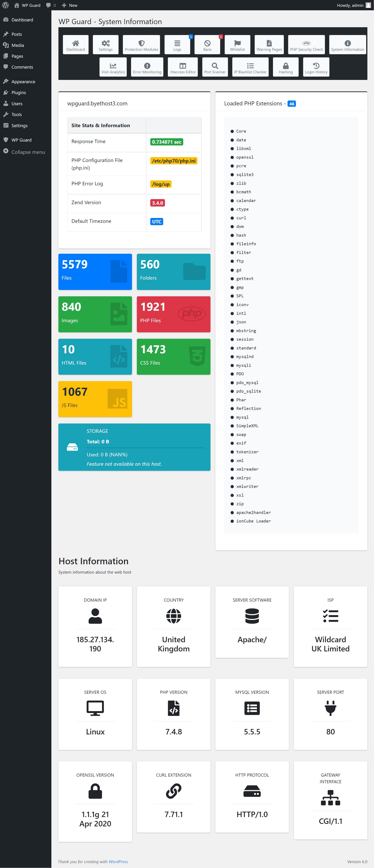The height and width of the screenshot is (868, 374).
Task: Create new content via the New button
Action: [x=70, y=5]
